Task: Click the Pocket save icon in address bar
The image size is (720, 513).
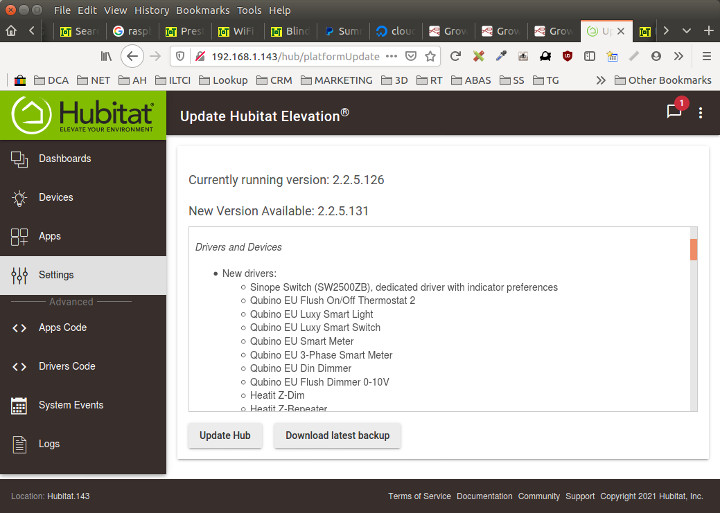Action: click(411, 56)
